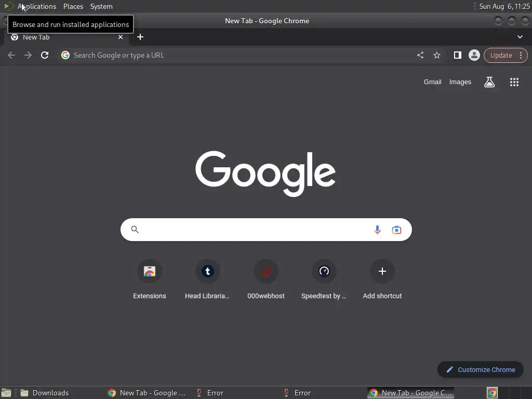Click the share page icon

(420, 55)
